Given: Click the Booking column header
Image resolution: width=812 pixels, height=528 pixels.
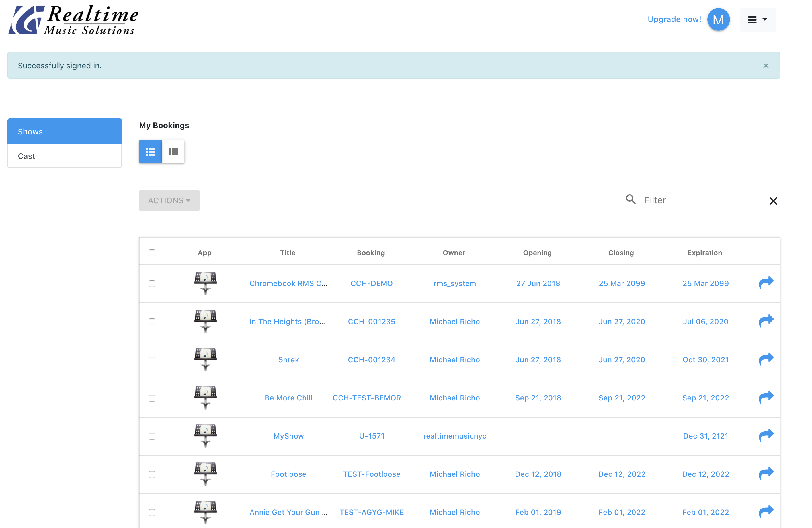Looking at the screenshot, I should (371, 253).
